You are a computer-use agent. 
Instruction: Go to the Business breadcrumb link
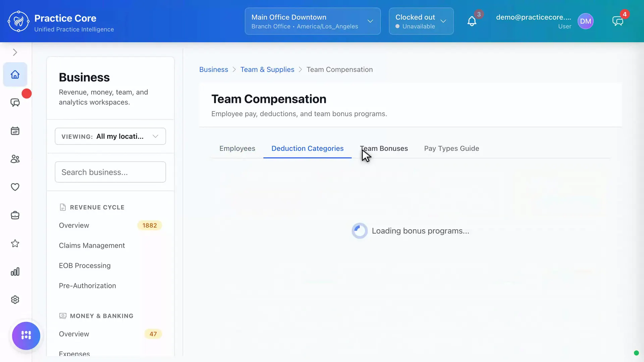coord(214,69)
